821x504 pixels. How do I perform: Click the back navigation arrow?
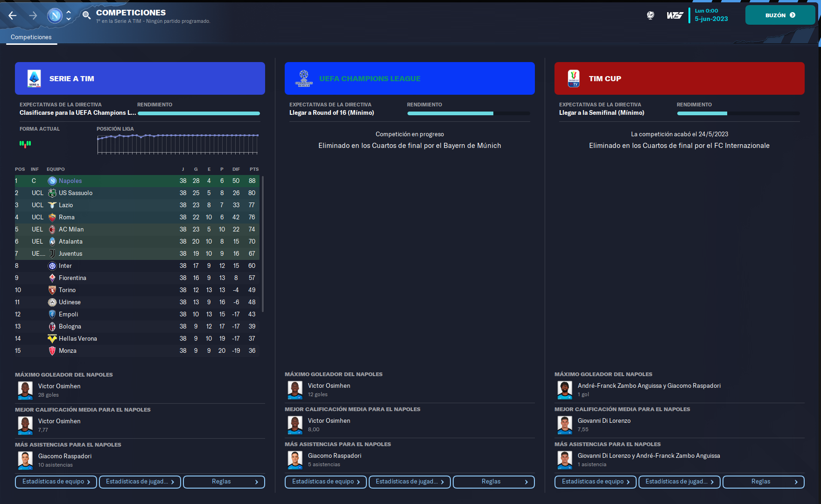[x=13, y=15]
